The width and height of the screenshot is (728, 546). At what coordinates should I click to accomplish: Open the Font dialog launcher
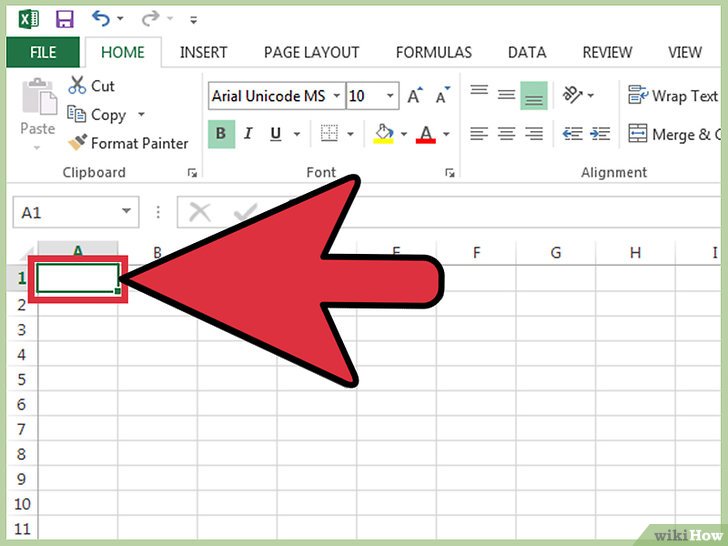[x=449, y=173]
